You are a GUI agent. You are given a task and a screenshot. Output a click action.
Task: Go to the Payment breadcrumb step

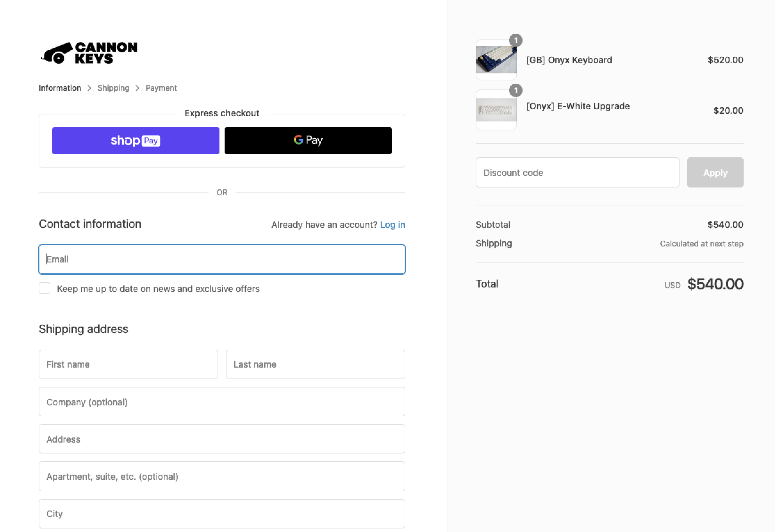pos(161,88)
